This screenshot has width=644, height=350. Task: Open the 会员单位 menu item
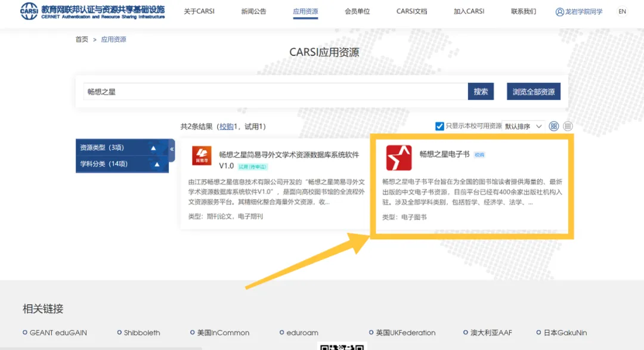point(357,11)
